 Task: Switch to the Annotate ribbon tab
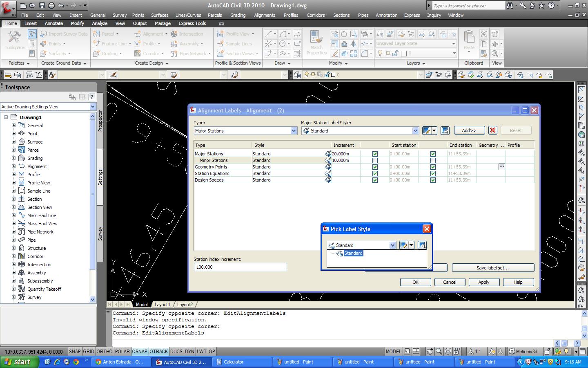click(54, 23)
